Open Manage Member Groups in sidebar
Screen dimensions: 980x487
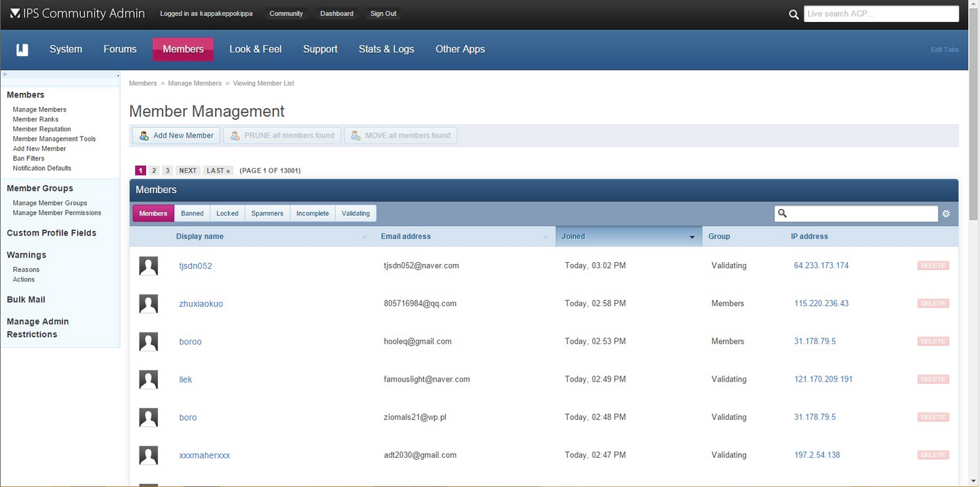click(x=50, y=203)
